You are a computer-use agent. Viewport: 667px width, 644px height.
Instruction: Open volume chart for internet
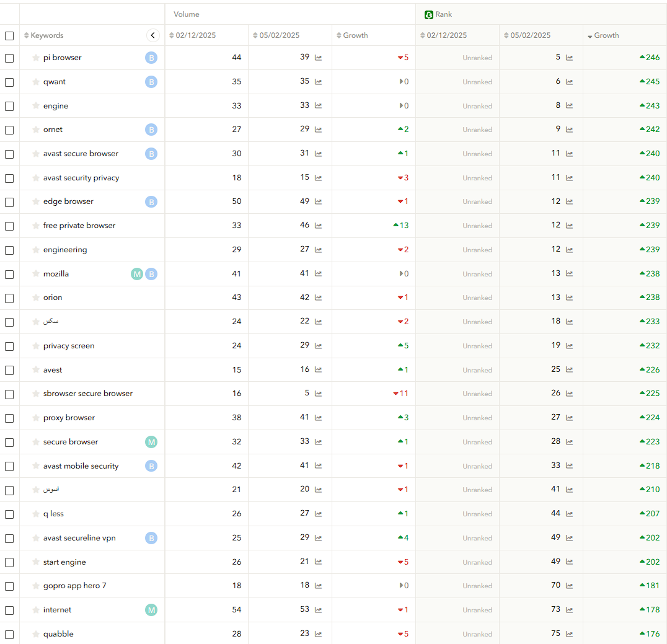(318, 610)
